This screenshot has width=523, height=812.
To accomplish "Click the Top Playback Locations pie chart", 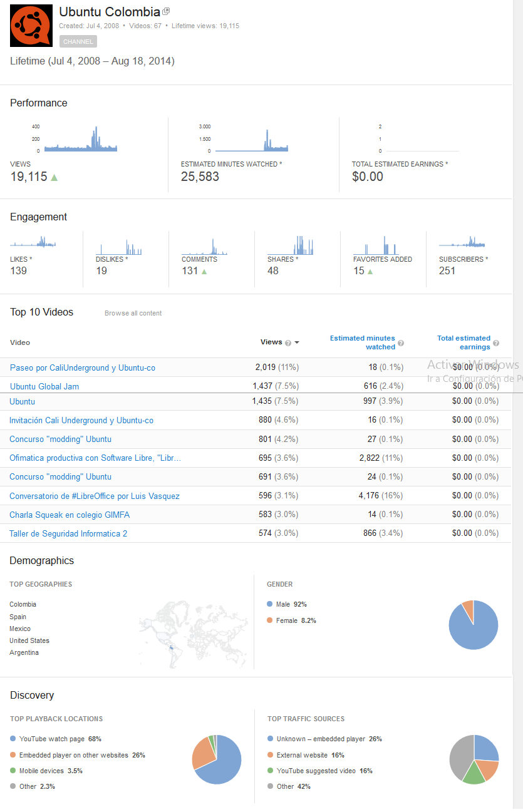I will [x=217, y=759].
